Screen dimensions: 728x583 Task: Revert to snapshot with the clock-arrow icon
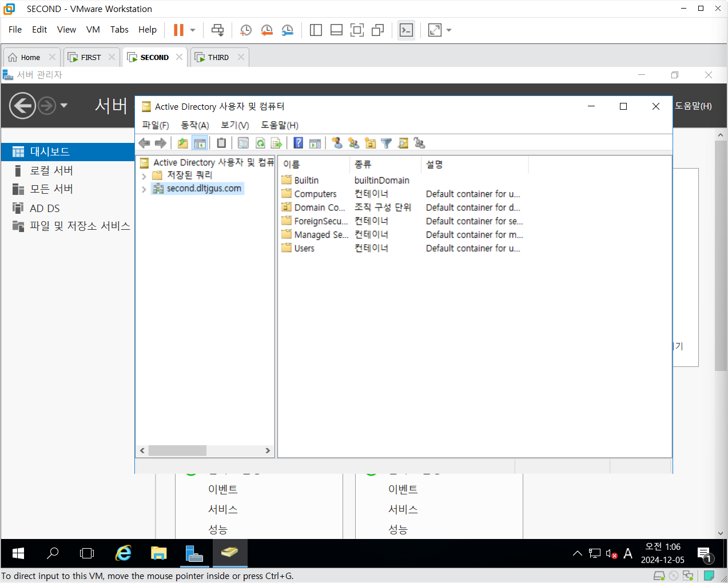pyautogui.click(x=266, y=30)
